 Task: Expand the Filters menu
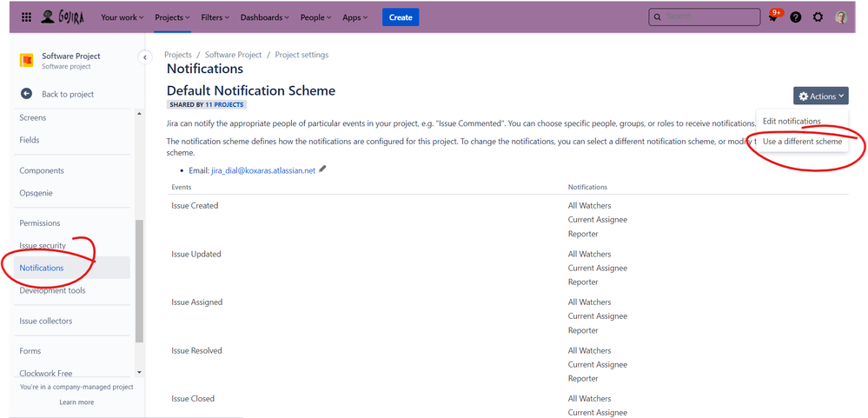pyautogui.click(x=215, y=17)
